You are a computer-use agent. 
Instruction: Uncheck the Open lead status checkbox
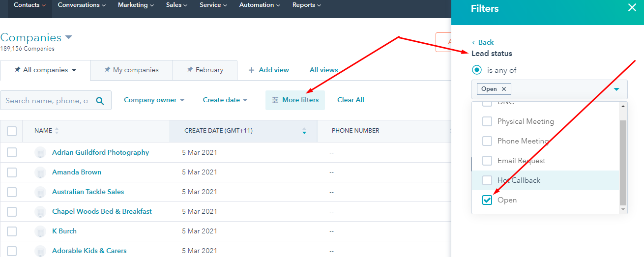coord(487,200)
